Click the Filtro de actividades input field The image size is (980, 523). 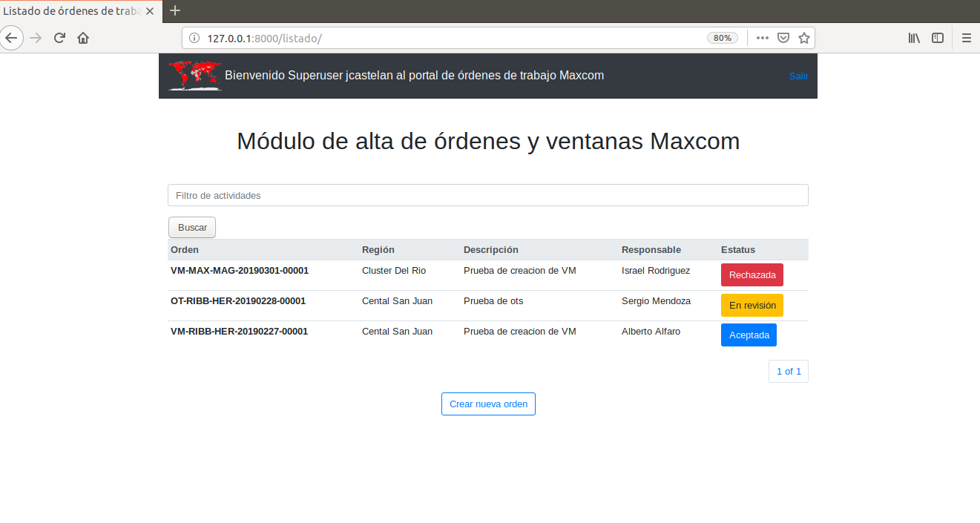487,195
